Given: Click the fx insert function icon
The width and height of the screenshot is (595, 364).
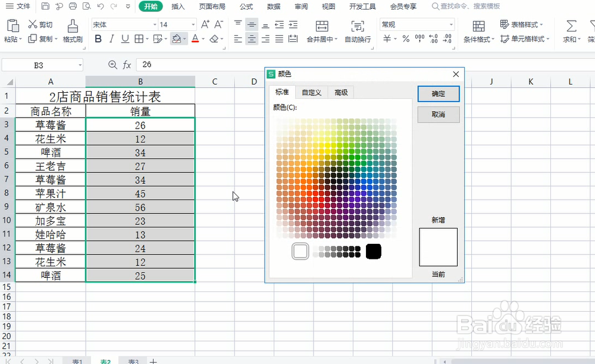Looking at the screenshot, I should pyautogui.click(x=127, y=65).
